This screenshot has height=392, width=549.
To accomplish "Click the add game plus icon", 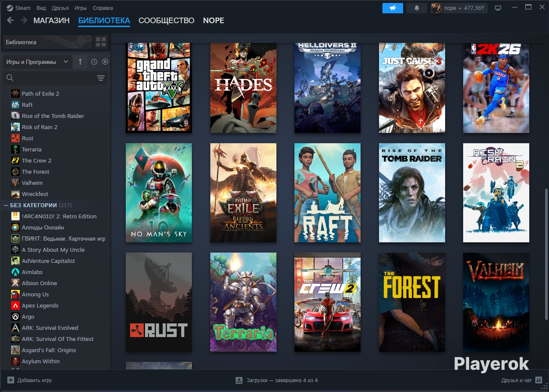I will point(11,380).
